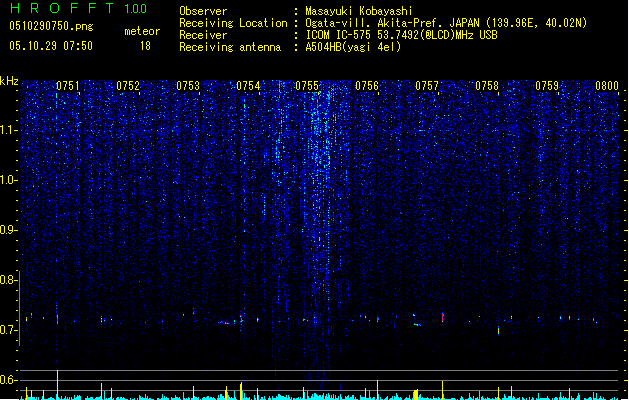Click the receiver value ICOM IC-575 53.7492 MHz USB

(402, 35)
